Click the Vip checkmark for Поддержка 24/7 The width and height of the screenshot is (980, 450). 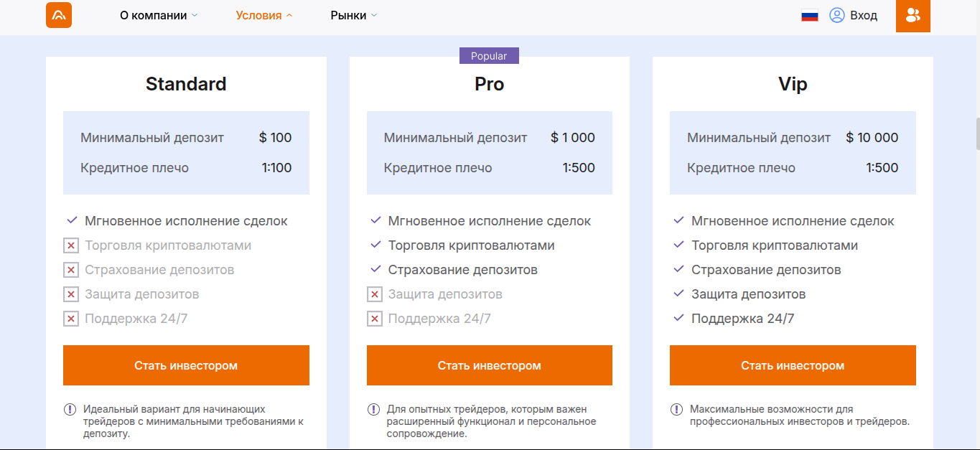pos(678,319)
